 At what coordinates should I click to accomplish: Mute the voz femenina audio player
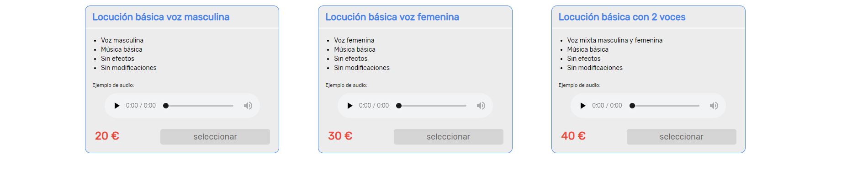point(481,106)
